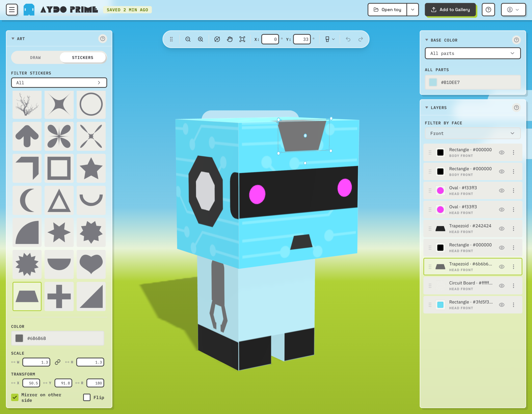This screenshot has width=532, height=414.
Task: Open the Layers panel help
Action: point(516,108)
